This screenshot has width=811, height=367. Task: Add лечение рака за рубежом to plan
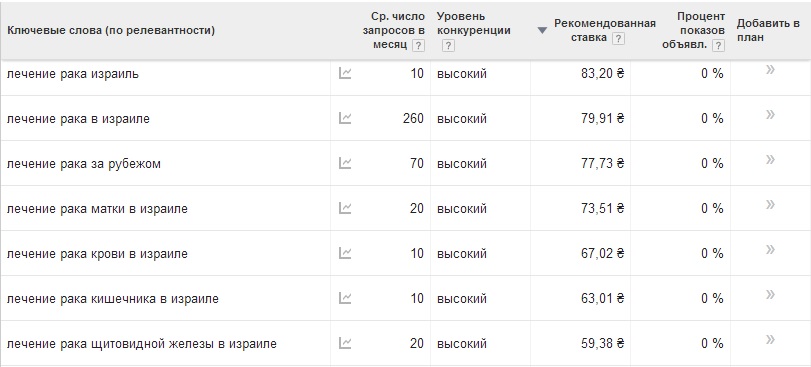(770, 159)
